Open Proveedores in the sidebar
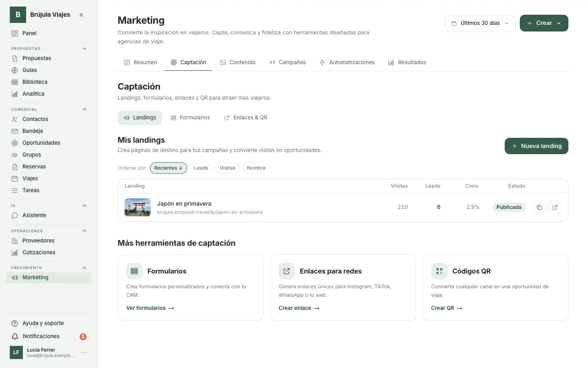The height and width of the screenshot is (368, 588). pyautogui.click(x=49, y=240)
